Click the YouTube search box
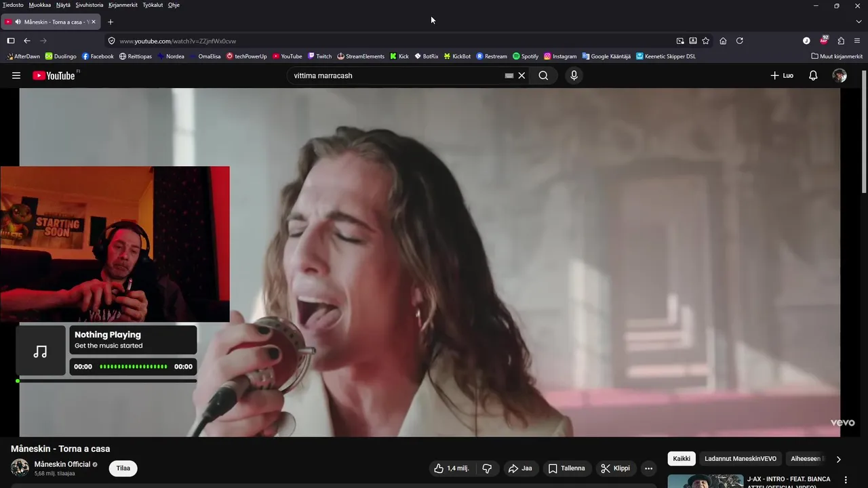Image resolution: width=868 pixels, height=488 pixels. pos(397,76)
